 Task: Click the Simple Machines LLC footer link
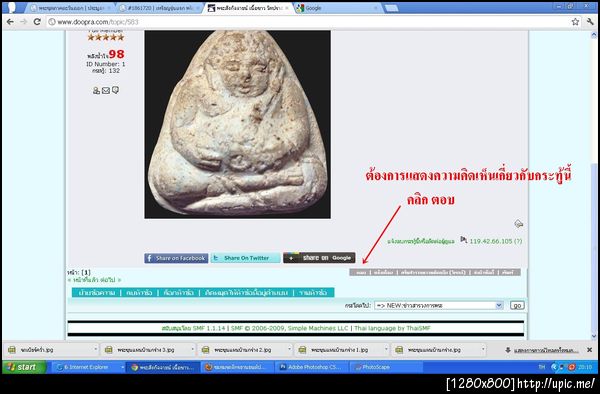coord(318,328)
